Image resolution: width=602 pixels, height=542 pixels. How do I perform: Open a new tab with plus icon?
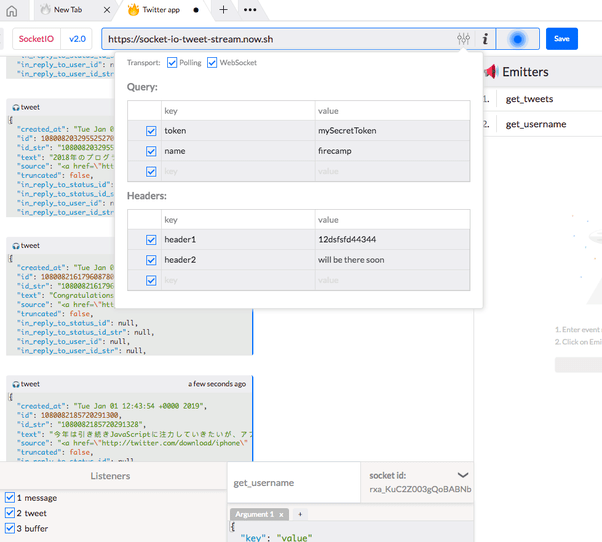223,10
